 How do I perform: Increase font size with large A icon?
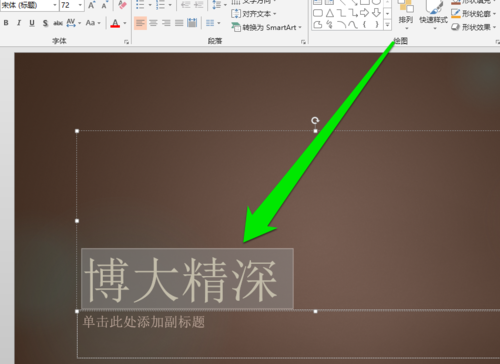(x=91, y=5)
